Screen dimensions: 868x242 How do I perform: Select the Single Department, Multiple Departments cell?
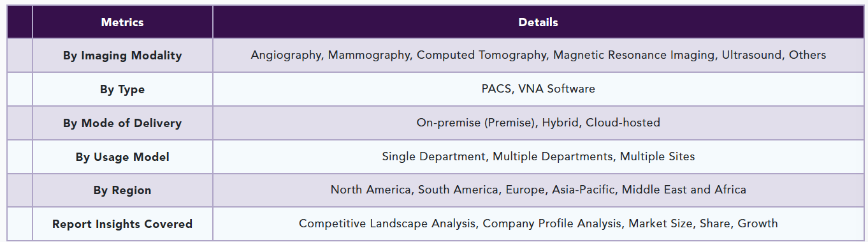pos(538,157)
